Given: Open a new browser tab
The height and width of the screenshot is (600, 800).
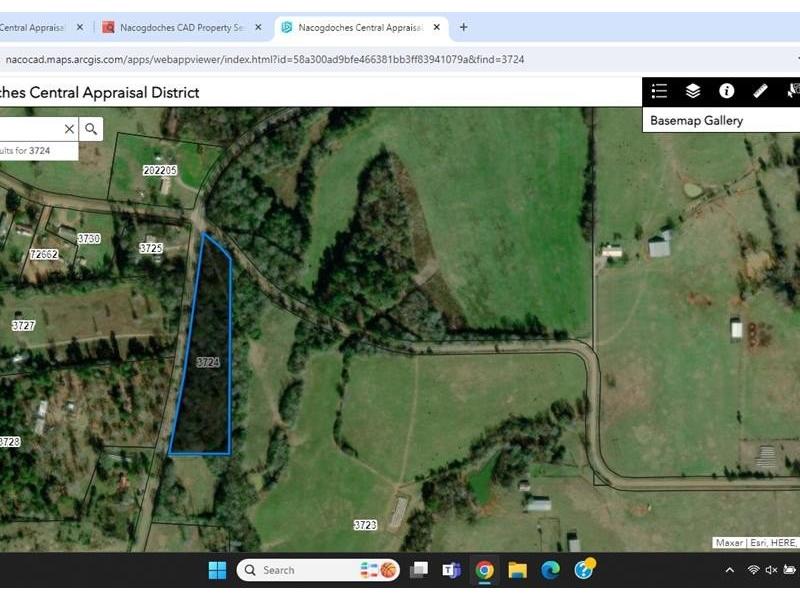Looking at the screenshot, I should point(463,27).
